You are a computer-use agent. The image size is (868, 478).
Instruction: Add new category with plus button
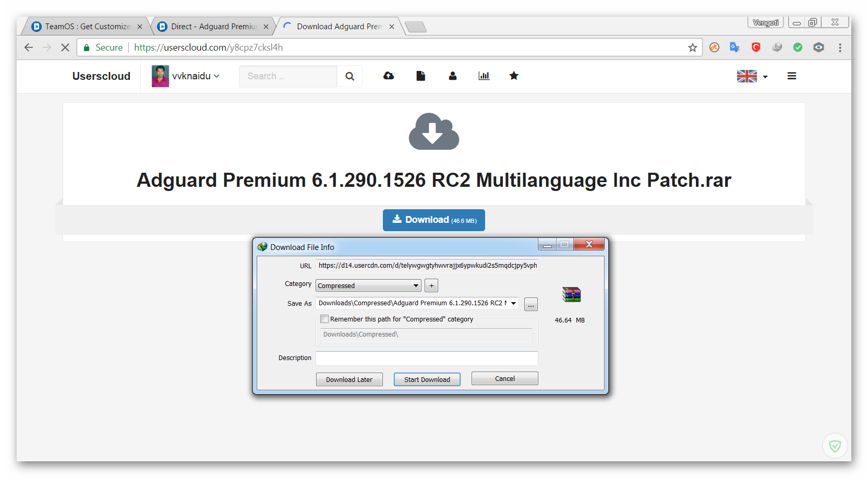click(x=431, y=285)
